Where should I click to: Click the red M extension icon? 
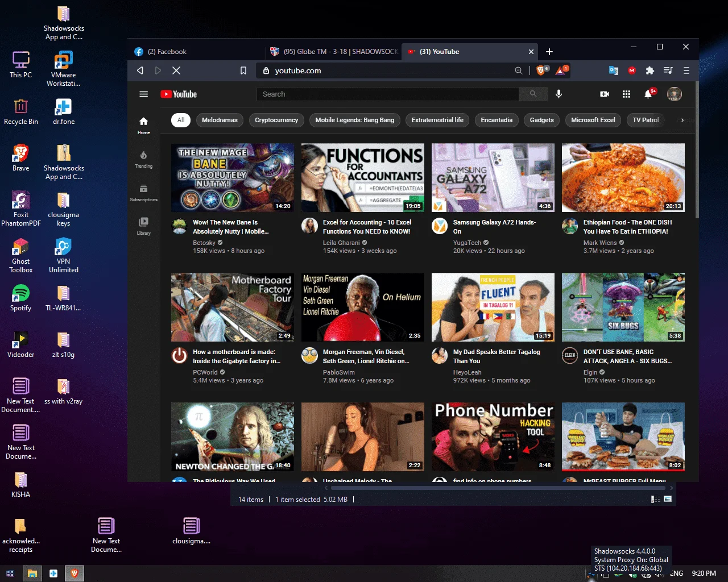click(632, 70)
